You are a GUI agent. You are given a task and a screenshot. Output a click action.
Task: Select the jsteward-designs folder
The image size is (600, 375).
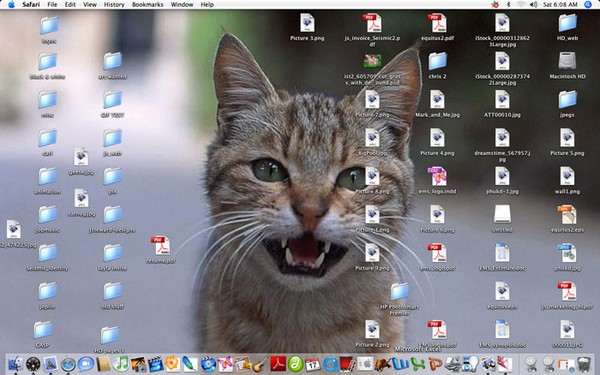click(x=112, y=214)
